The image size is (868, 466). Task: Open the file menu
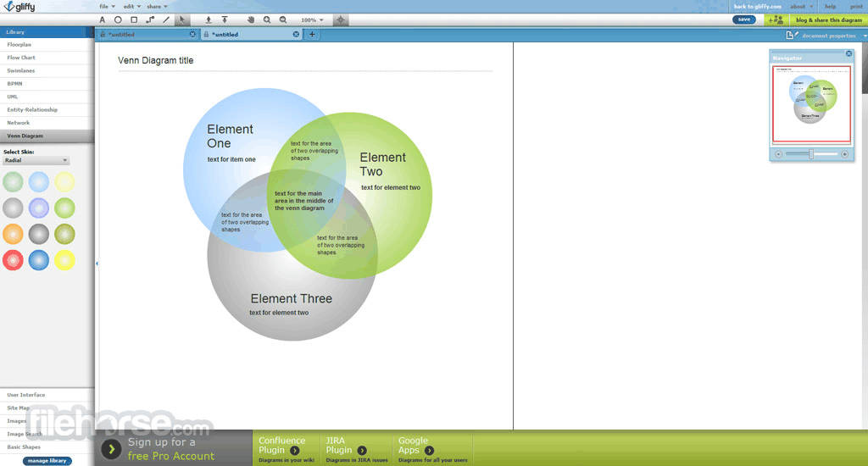point(107,6)
